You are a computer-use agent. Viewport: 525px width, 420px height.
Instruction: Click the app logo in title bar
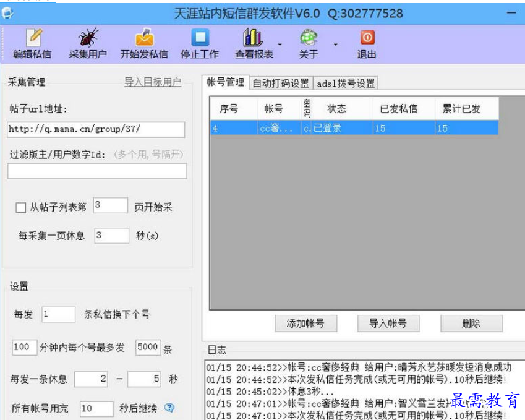point(7,14)
